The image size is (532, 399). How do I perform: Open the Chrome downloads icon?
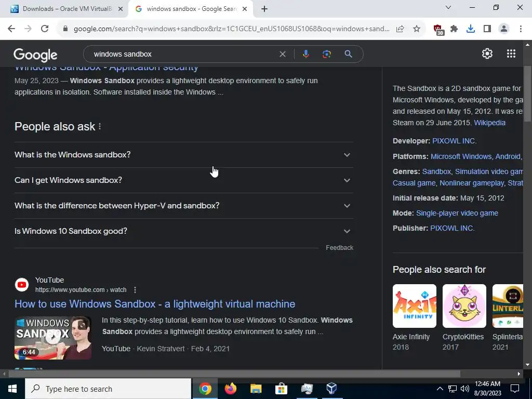pos(471,29)
